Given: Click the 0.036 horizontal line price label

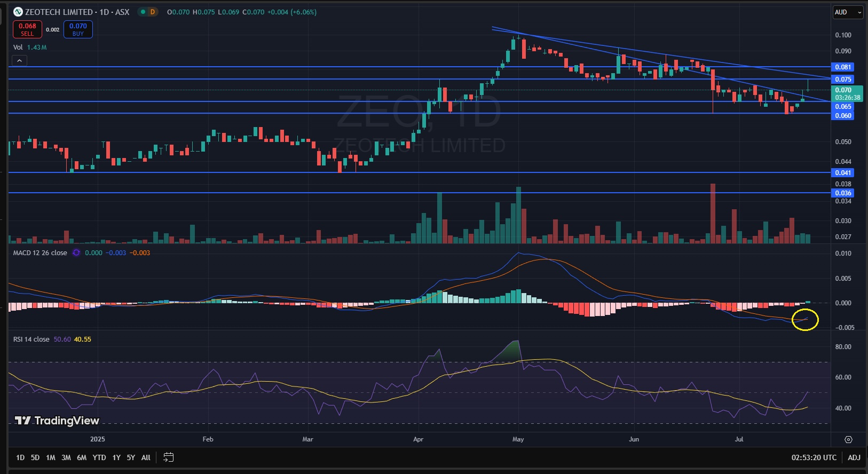Looking at the screenshot, I should coord(843,193).
